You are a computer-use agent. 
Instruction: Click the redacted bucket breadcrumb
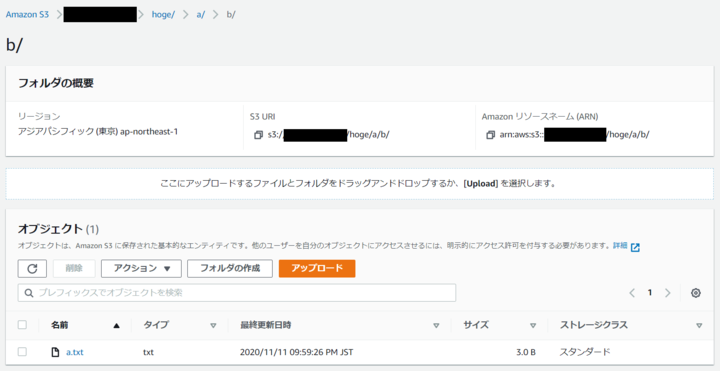point(100,15)
